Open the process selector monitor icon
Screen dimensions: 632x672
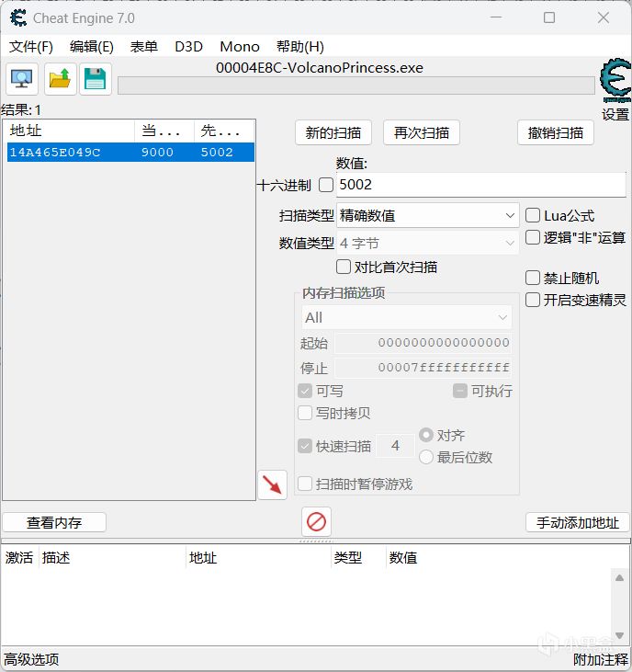point(22,79)
